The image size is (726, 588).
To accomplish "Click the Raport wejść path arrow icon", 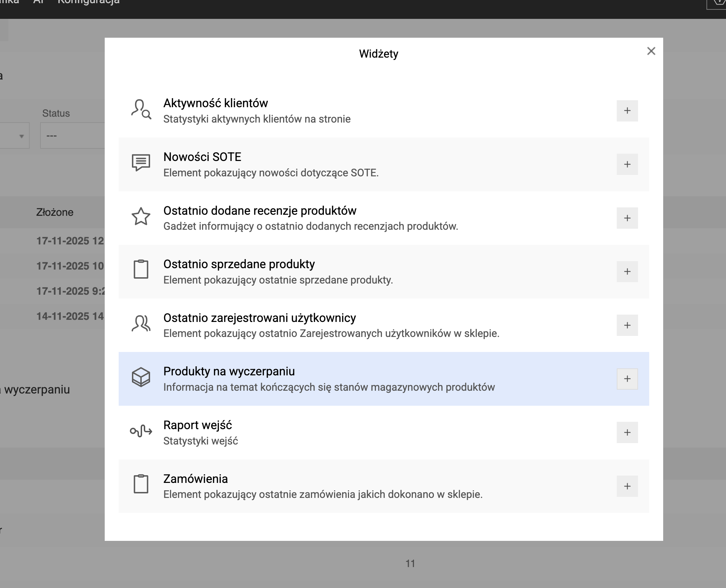I will click(x=141, y=431).
